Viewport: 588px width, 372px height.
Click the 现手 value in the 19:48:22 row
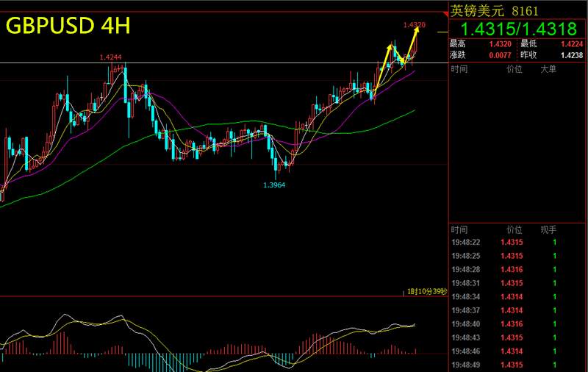tap(555, 243)
